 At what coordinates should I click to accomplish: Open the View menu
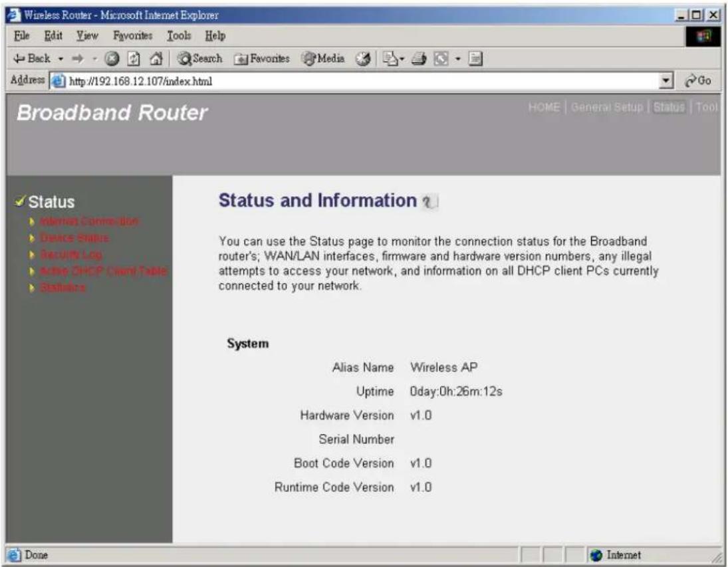(87, 36)
